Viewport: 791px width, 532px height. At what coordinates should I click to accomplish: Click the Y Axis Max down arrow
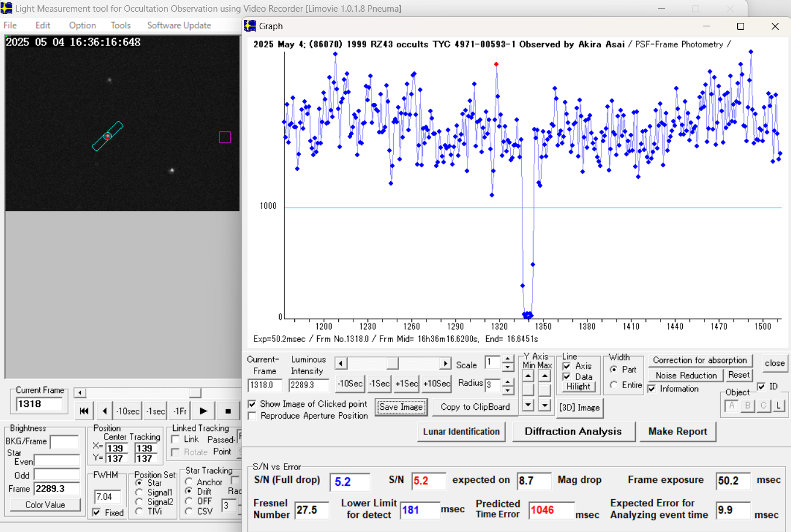pyautogui.click(x=545, y=405)
